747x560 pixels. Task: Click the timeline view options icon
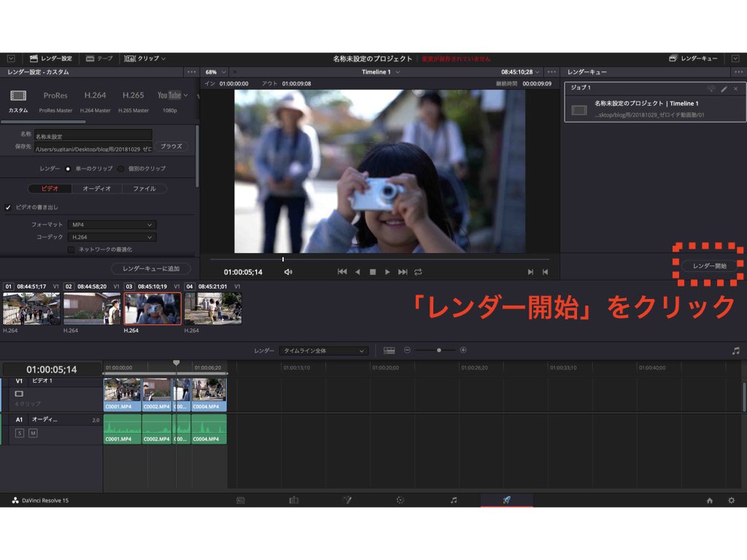tap(390, 351)
